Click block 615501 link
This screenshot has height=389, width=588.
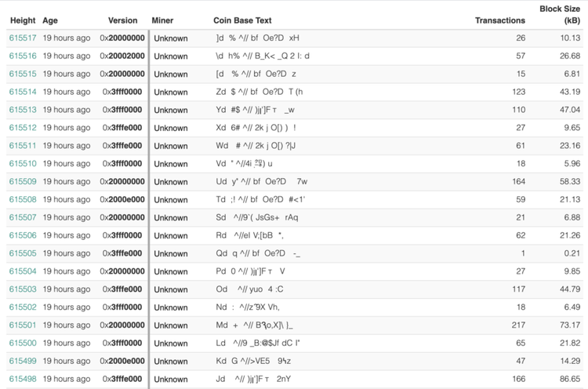pos(23,325)
